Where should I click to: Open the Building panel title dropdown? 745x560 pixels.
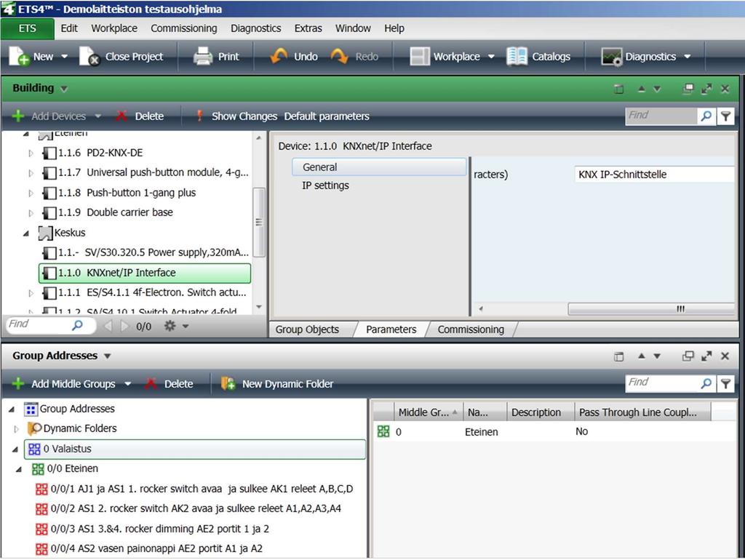point(64,89)
